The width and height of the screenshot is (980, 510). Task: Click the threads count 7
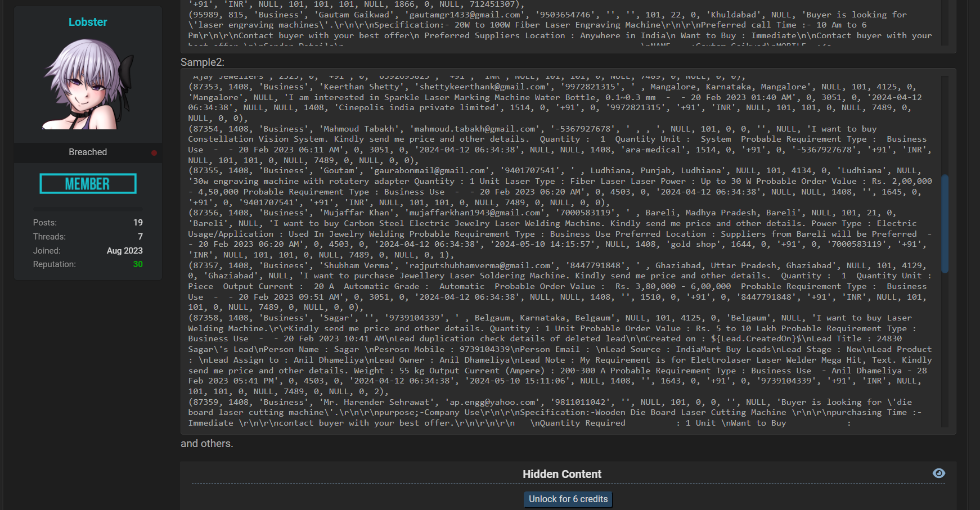pyautogui.click(x=140, y=237)
